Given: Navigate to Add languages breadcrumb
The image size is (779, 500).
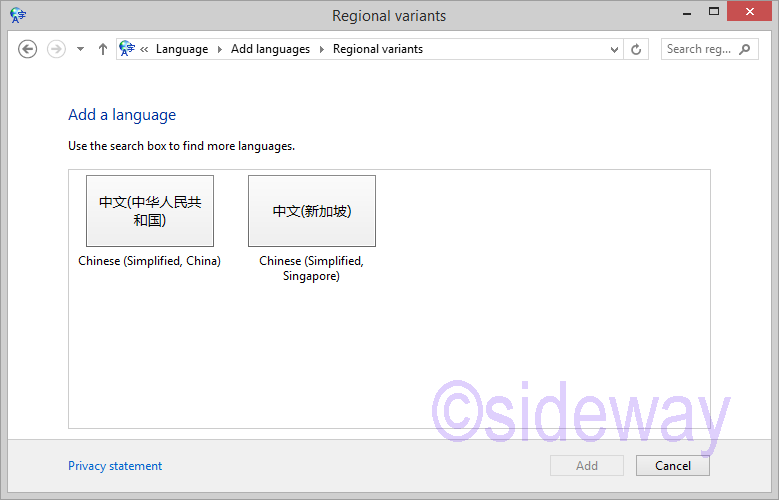Looking at the screenshot, I should [x=270, y=49].
